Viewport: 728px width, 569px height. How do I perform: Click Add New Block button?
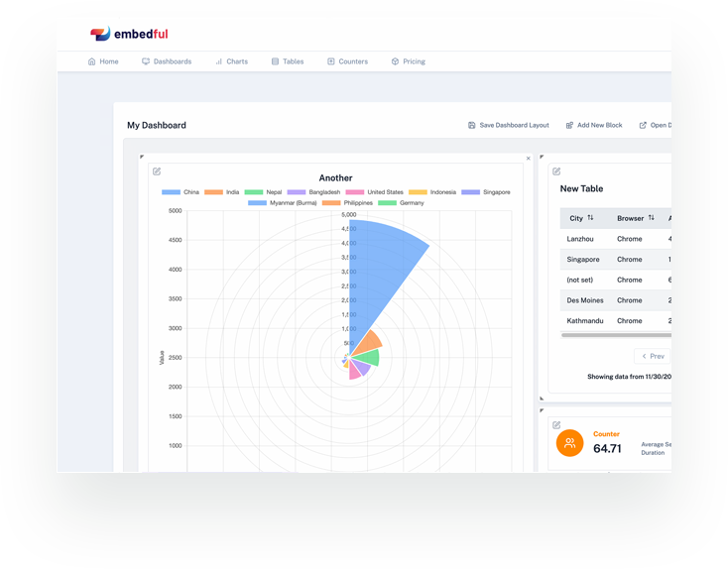pos(594,126)
